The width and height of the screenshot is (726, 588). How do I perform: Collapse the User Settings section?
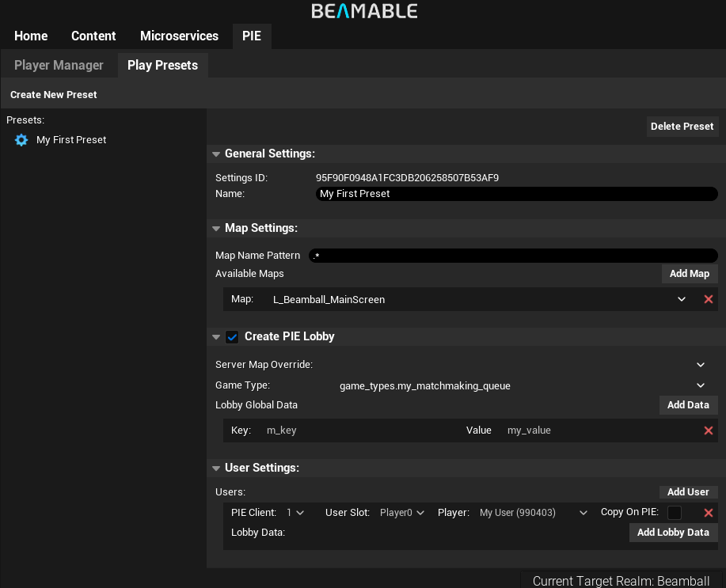click(x=216, y=469)
